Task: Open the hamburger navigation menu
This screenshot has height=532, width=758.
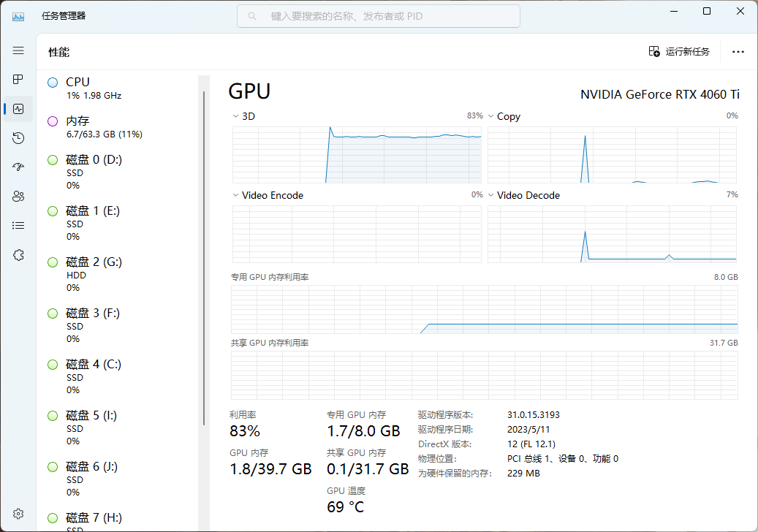Action: coord(18,50)
